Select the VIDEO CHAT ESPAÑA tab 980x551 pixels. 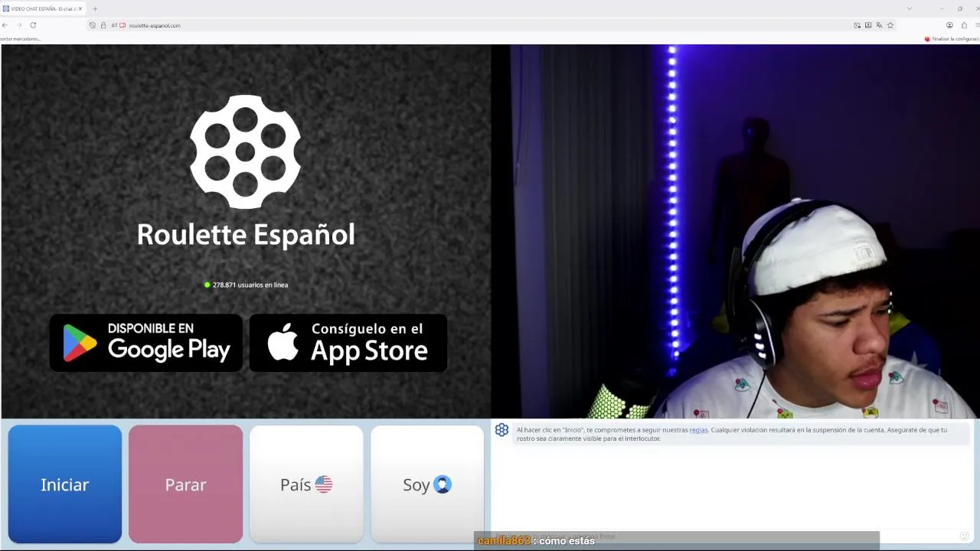pyautogui.click(x=43, y=8)
